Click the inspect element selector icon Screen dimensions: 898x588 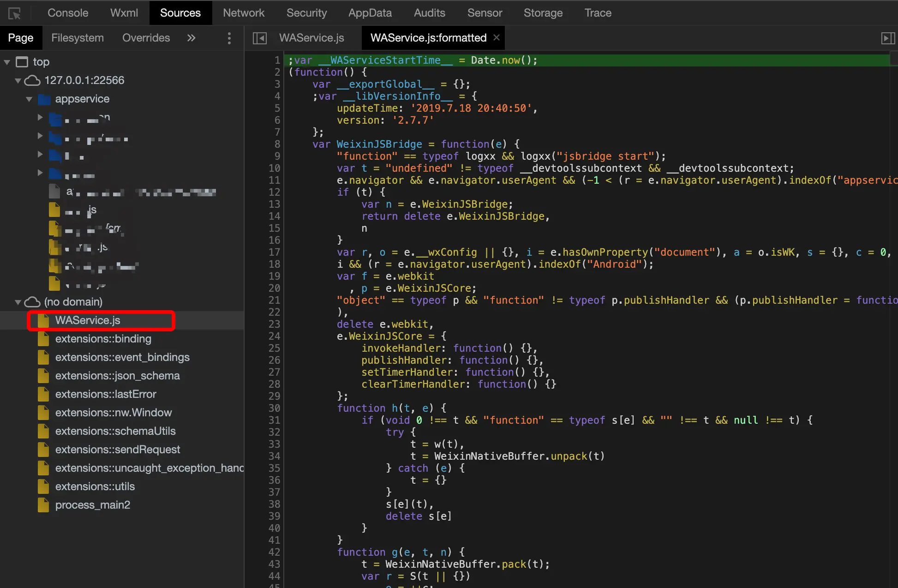(15, 13)
